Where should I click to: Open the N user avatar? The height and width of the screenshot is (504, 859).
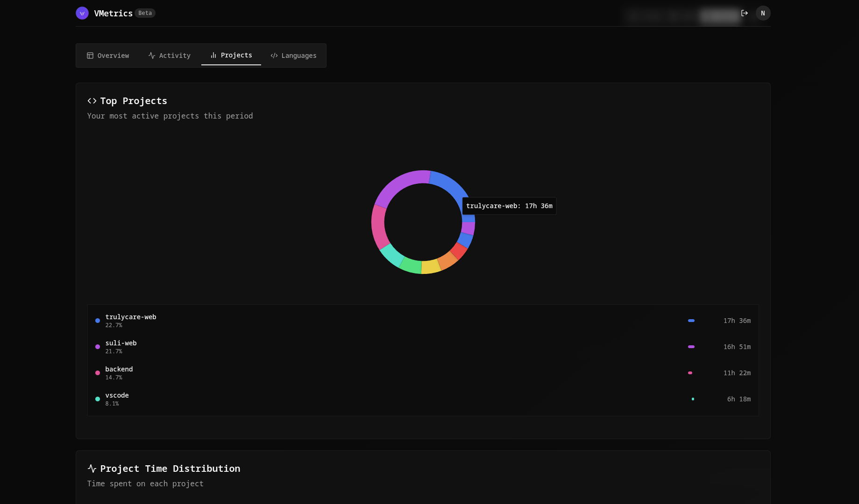tap(763, 13)
